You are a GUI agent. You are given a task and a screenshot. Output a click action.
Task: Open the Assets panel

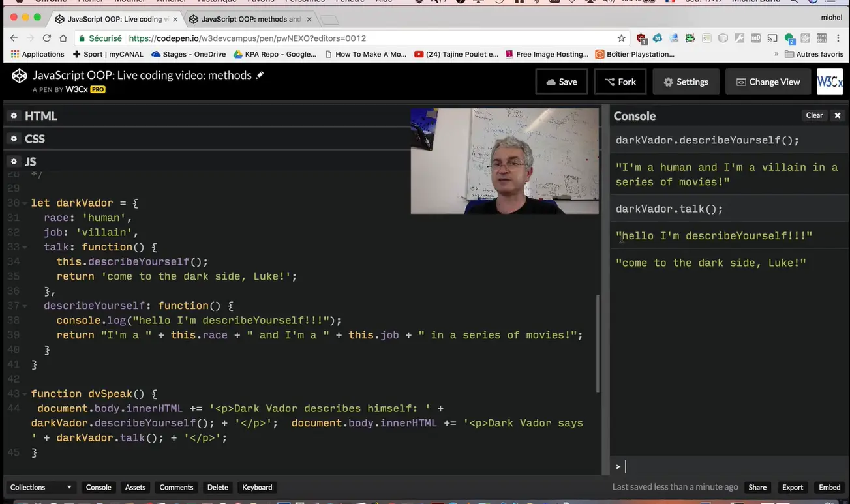coord(135,487)
